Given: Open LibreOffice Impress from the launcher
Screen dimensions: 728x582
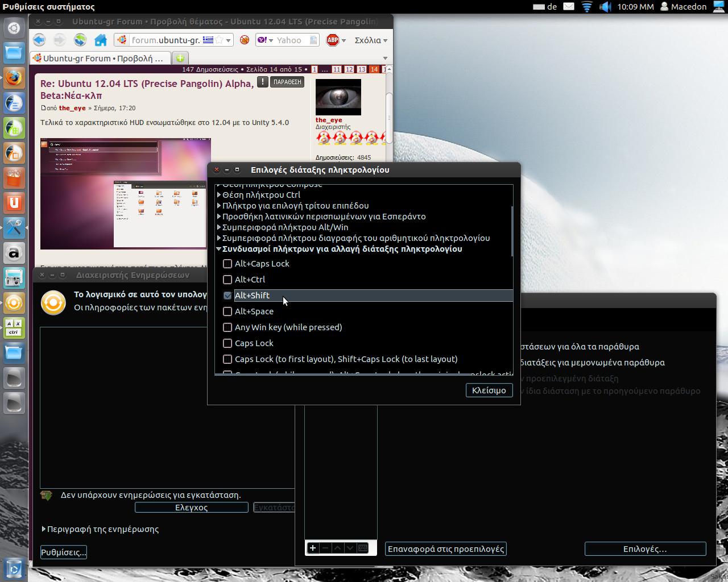Looking at the screenshot, I should 14,153.
